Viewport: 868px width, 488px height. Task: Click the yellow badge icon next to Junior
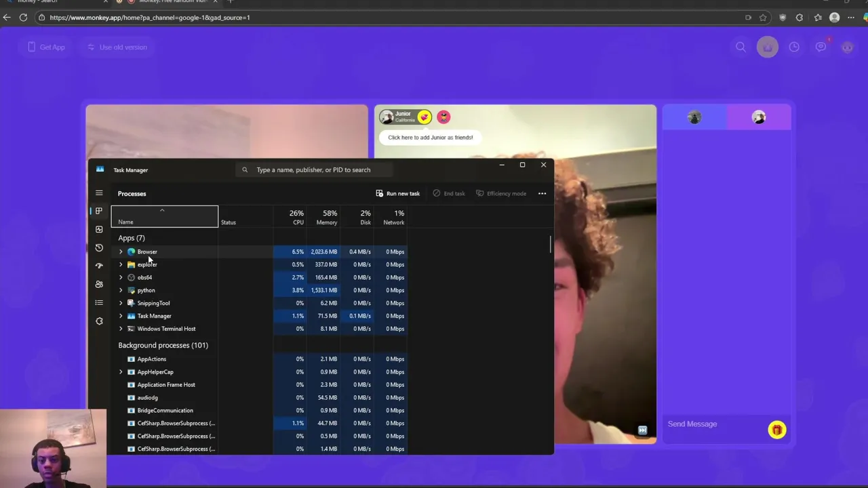(x=425, y=117)
